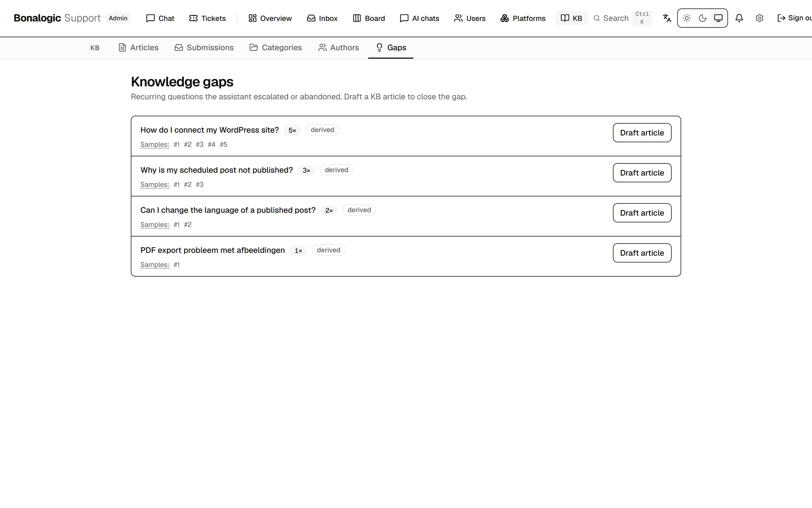
Task: Go to Overview in top navigation
Action: coord(270,18)
